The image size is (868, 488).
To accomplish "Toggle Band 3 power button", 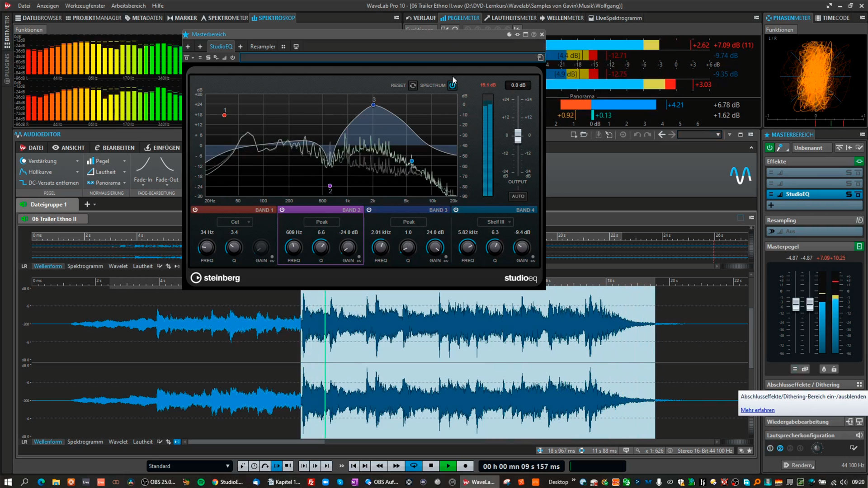I will [369, 210].
